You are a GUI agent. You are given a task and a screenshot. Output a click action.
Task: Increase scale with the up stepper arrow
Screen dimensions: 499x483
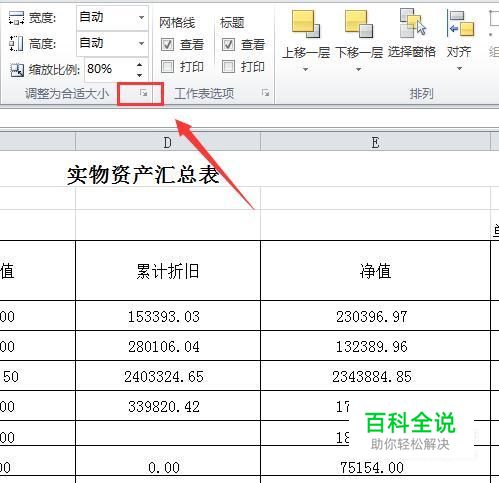point(140,65)
